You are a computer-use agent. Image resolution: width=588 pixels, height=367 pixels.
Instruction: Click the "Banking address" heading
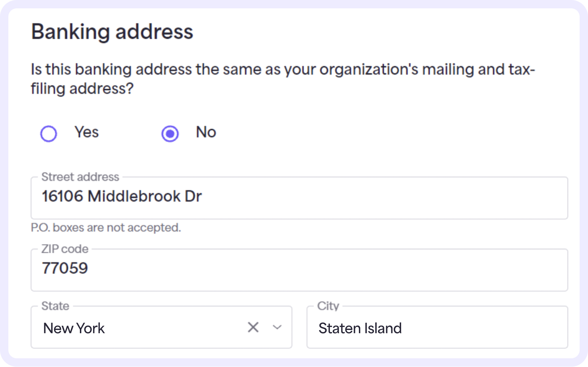(x=112, y=32)
